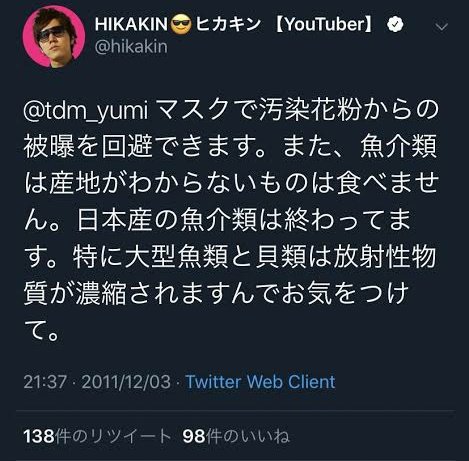Open the @tdm_yumi mention
Viewport: 469px width, 461px height.
click(x=86, y=111)
